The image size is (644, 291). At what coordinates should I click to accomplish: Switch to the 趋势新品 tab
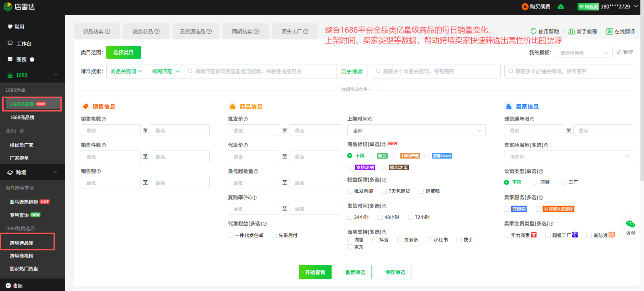[x=146, y=31]
